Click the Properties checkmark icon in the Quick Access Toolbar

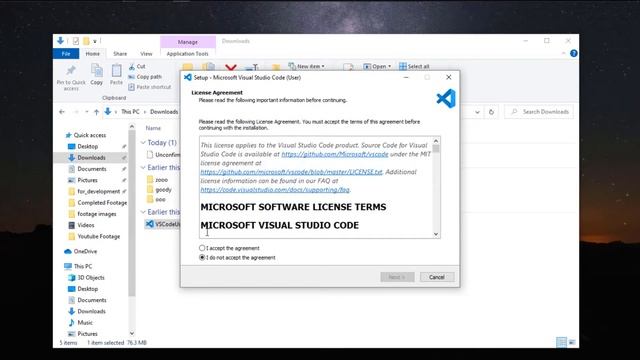76,41
